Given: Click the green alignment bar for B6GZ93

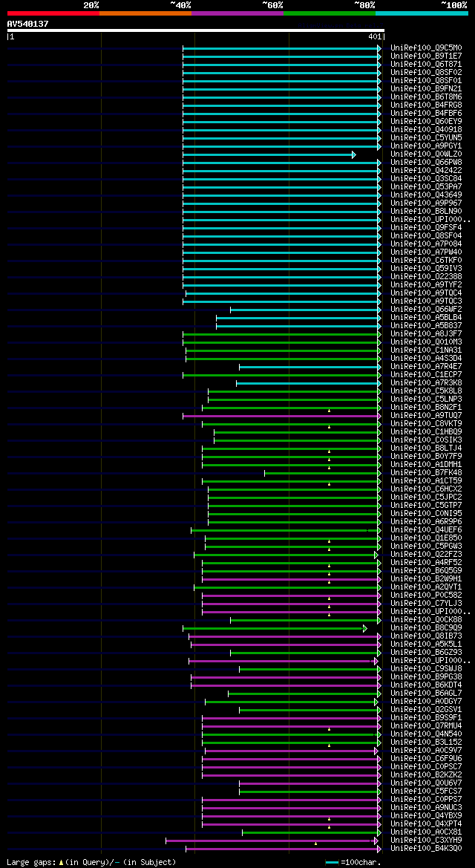Looking at the screenshot, I should click(306, 653).
